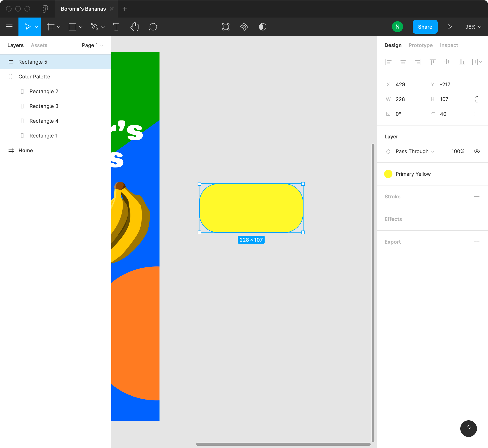Screen dimensions: 488x448
Task: Click the Mask contrast icon in toolbar
Action: click(262, 27)
